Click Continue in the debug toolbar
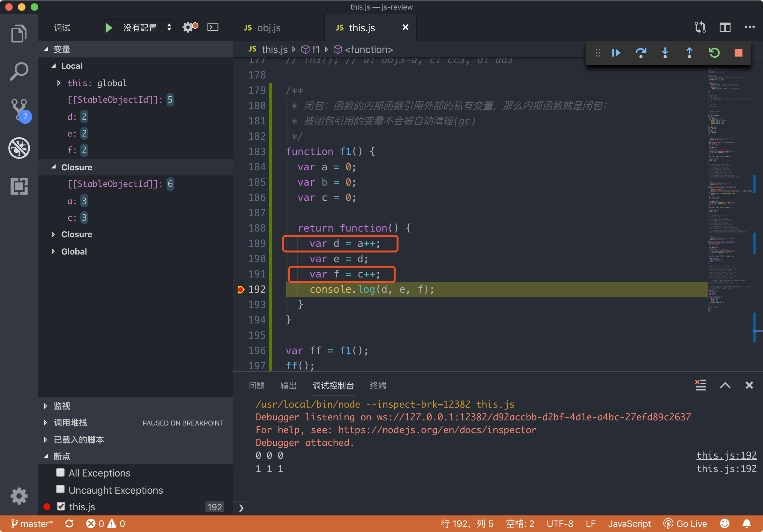Screen dimensions: 763x532 [616, 53]
